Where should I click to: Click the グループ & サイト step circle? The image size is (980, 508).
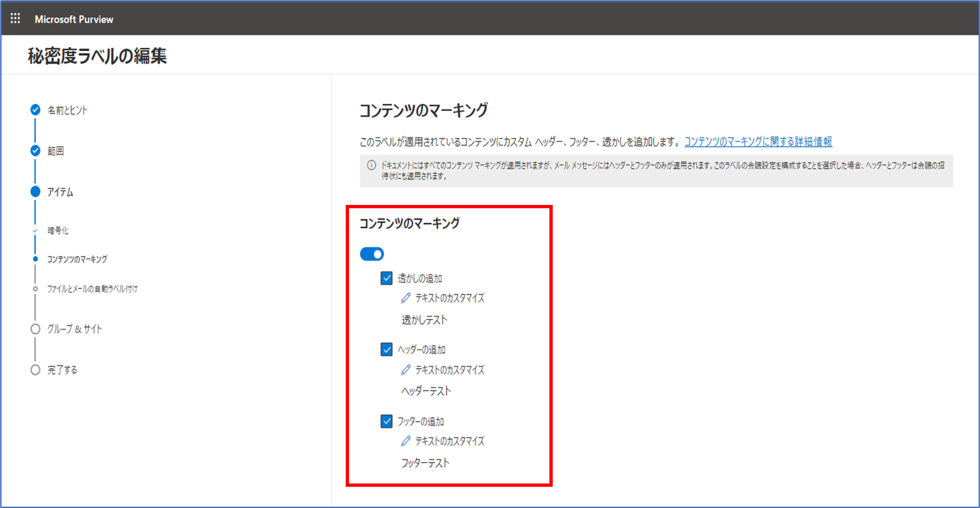[x=35, y=329]
